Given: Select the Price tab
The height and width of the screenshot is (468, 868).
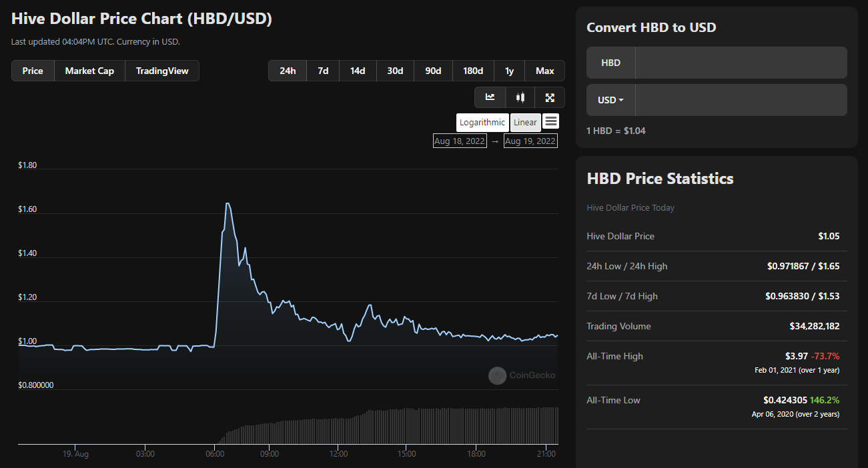Looking at the screenshot, I should click(33, 71).
